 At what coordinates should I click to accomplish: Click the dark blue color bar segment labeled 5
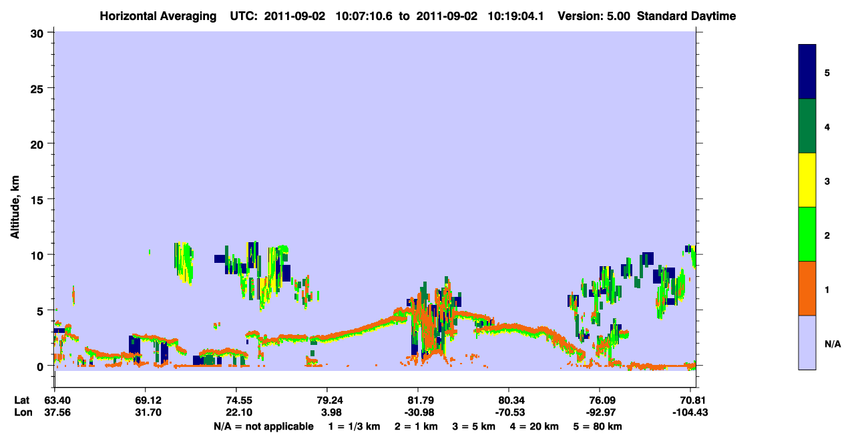click(x=807, y=72)
